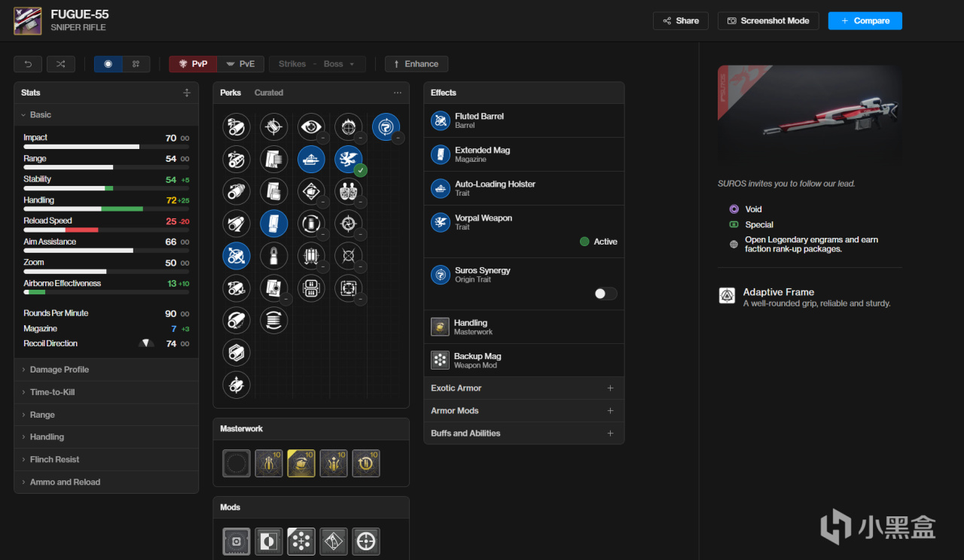Select the four-dot view mode button
Image resolution: width=964 pixels, height=560 pixels.
136,64
